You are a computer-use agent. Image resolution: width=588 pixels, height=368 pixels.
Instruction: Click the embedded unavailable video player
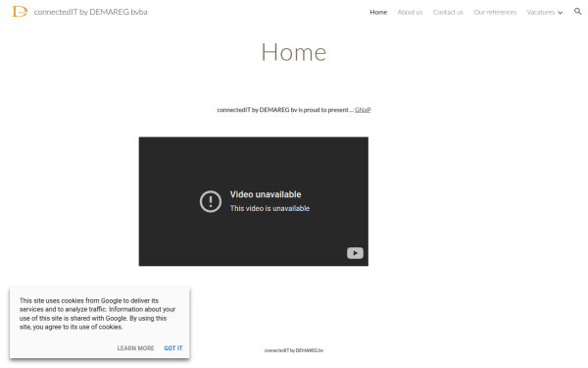(254, 201)
